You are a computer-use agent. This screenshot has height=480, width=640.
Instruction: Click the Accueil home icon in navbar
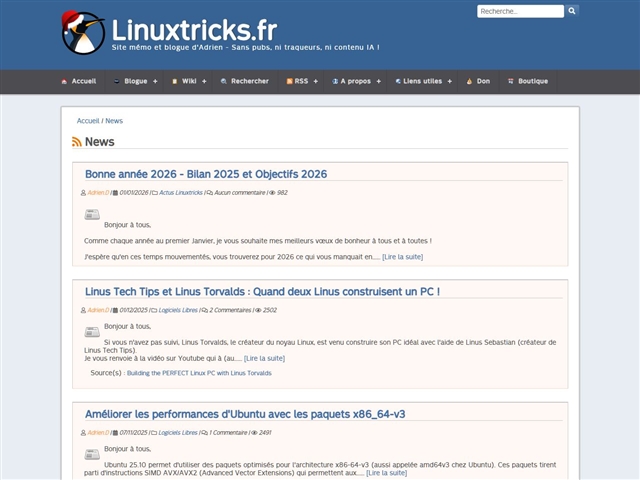click(64, 81)
